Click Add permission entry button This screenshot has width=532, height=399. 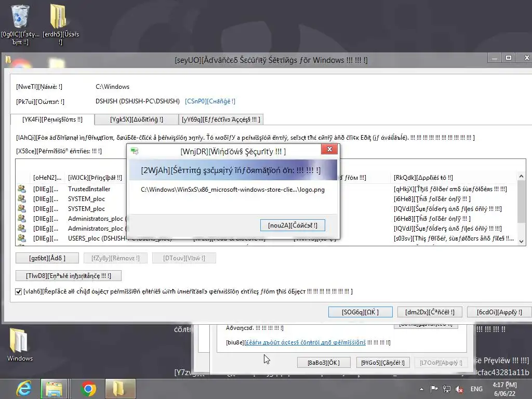click(x=47, y=258)
